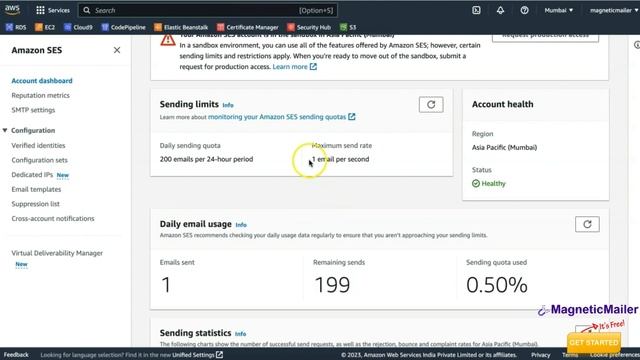Open Unified Settings link in footer
The width and height of the screenshot is (640, 360).
point(198,355)
